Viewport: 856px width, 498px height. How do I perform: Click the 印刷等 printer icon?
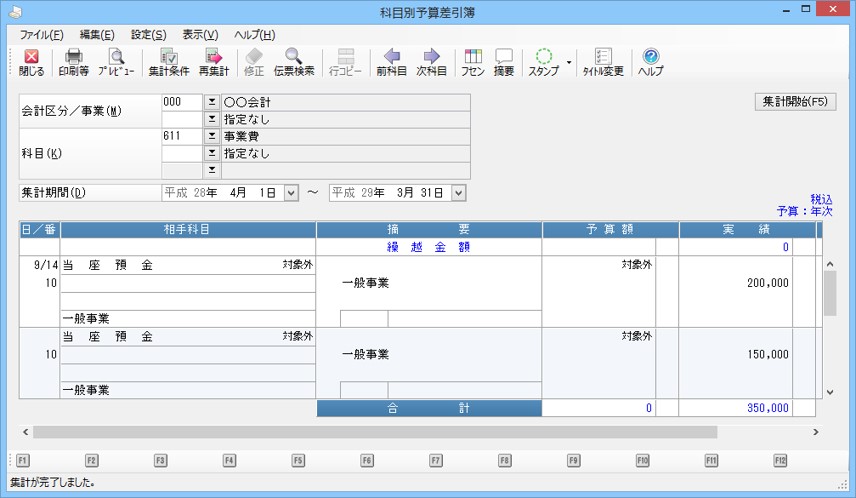[x=73, y=62]
